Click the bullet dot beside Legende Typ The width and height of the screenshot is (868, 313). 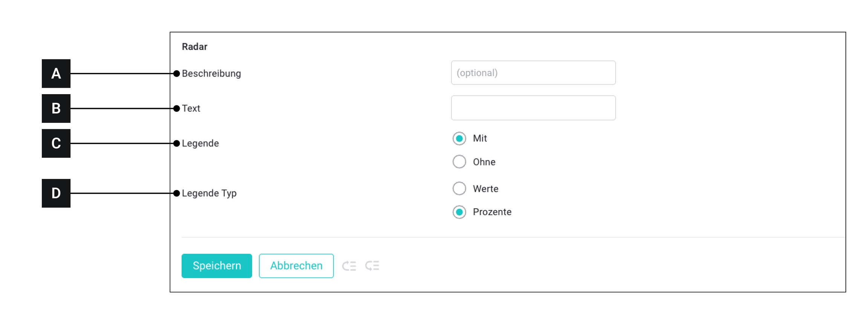tap(176, 193)
